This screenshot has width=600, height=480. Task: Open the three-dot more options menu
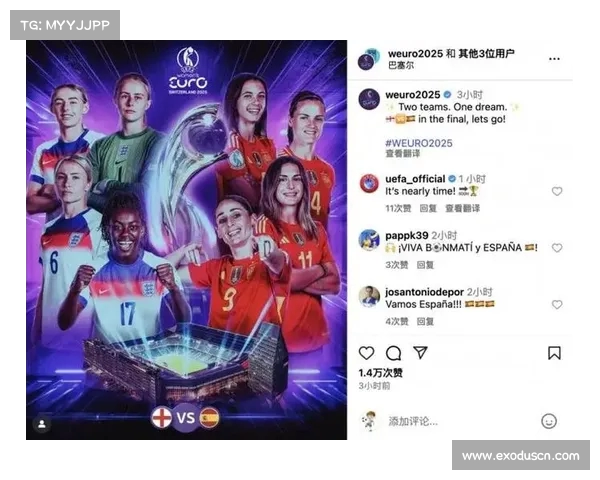[554, 59]
